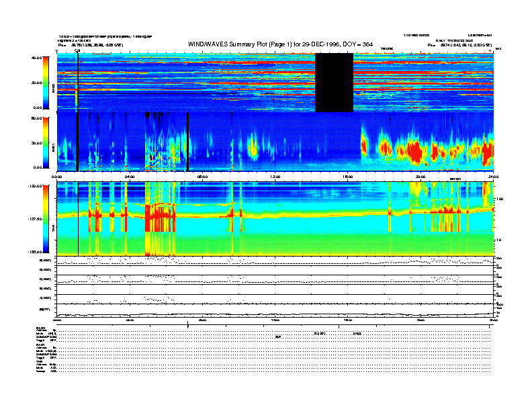The image size is (532, 411).
Task: Click the 20:00 label under RAD1 panel
Action: click(420, 177)
